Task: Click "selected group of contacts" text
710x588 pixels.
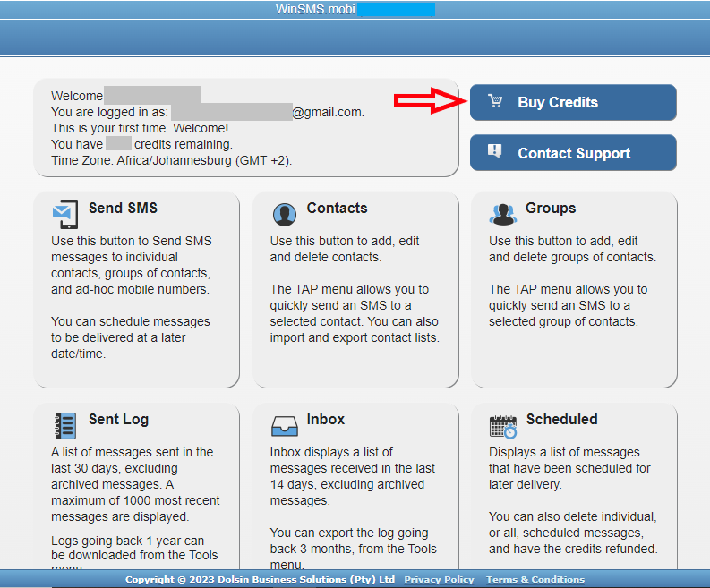Action: click(x=563, y=321)
